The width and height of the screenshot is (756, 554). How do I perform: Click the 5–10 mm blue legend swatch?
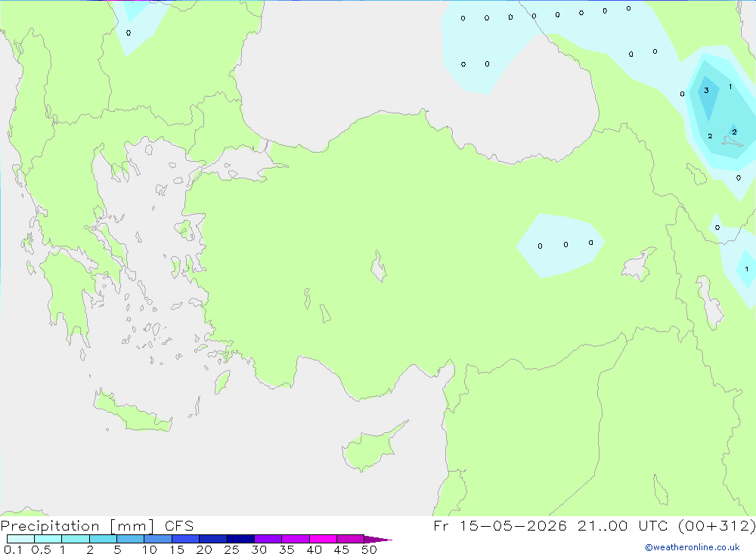coord(131,539)
